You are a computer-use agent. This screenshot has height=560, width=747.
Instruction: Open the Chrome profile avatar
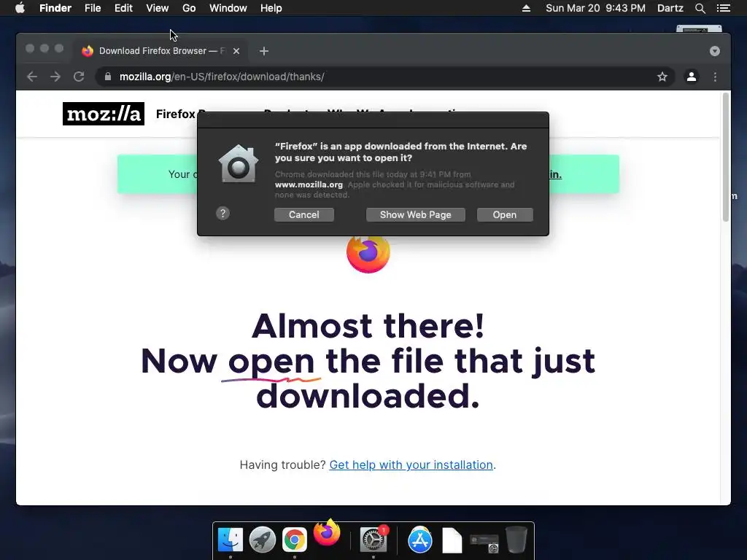tap(692, 77)
